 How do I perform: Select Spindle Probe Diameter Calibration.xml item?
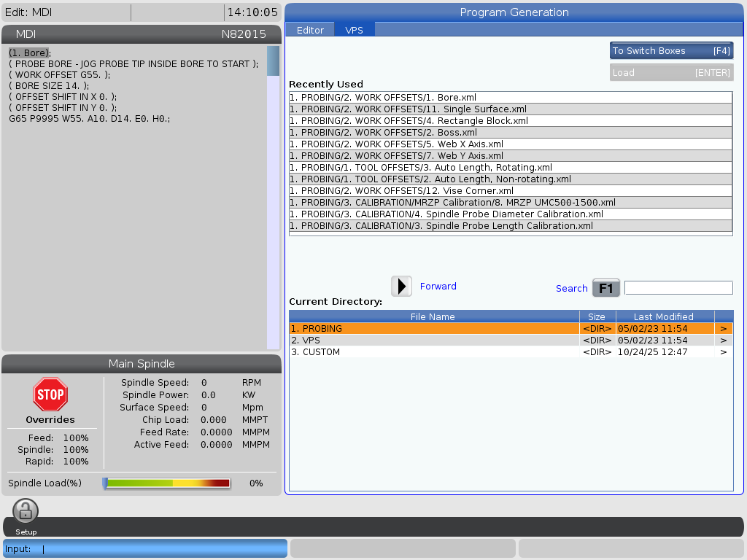tap(511, 214)
